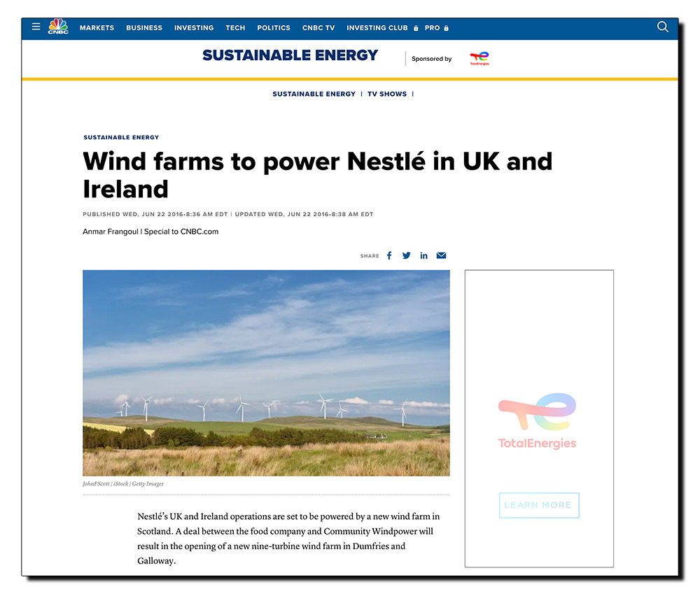The image size is (700, 594).
Task: Click 'Special to CNBC.com' byline text
Action: 181,232
